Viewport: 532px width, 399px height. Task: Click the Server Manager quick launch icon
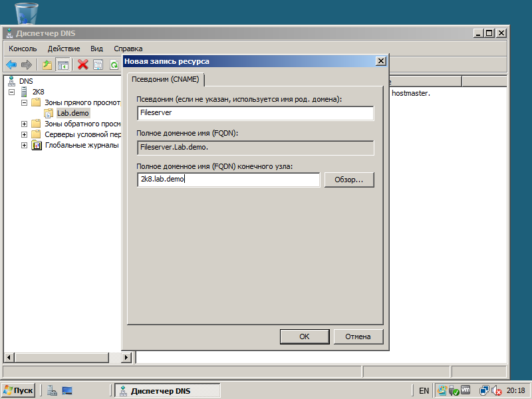(52, 390)
